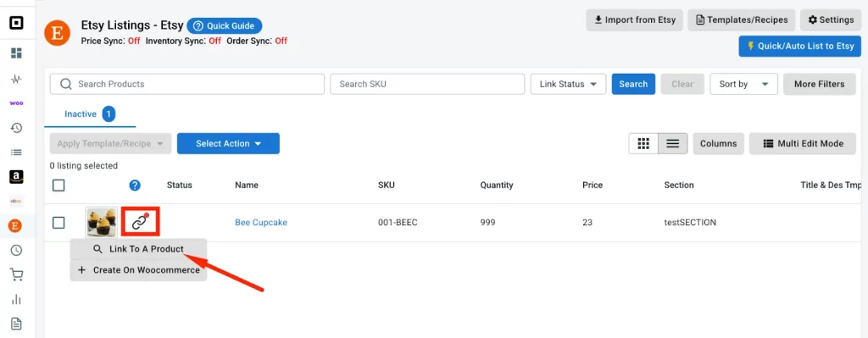
Task: Focus the Search SKU field
Action: coord(427,84)
